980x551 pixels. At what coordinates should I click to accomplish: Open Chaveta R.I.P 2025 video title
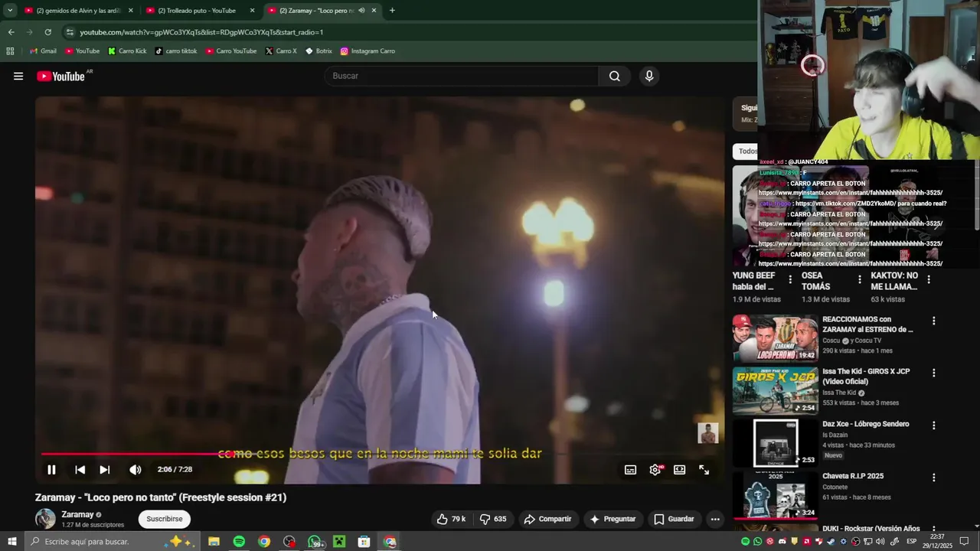[853, 476]
